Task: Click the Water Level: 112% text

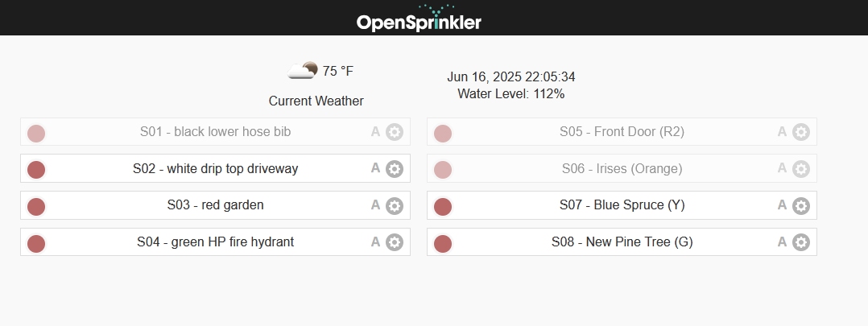Action: click(x=511, y=94)
